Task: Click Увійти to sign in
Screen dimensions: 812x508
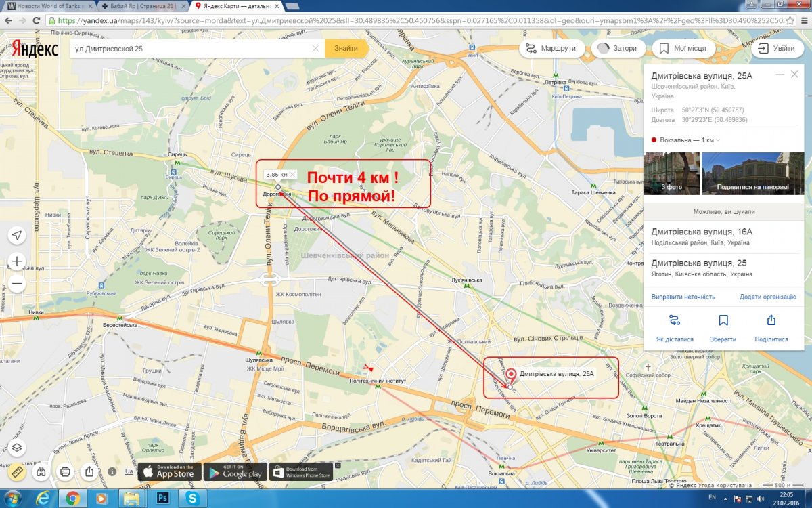Action: click(777, 49)
